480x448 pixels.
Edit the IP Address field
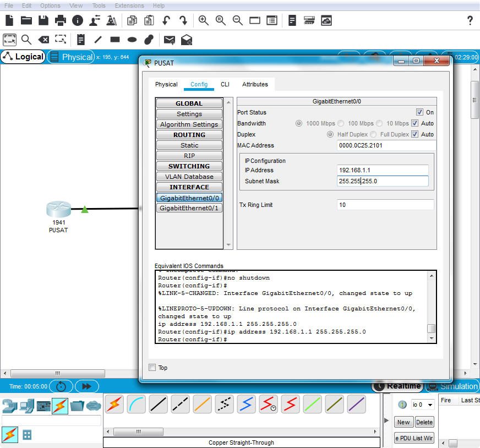click(383, 170)
